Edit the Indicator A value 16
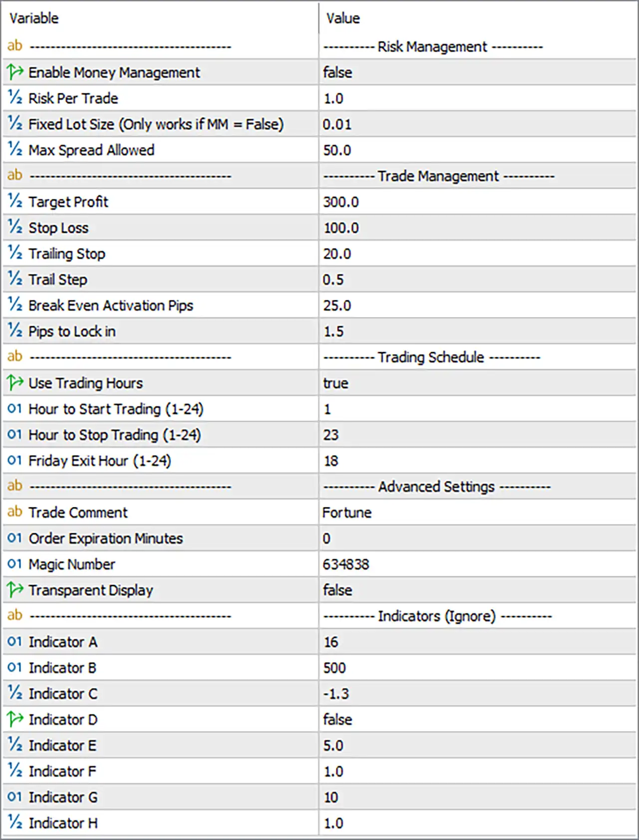The image size is (639, 840). (x=330, y=642)
